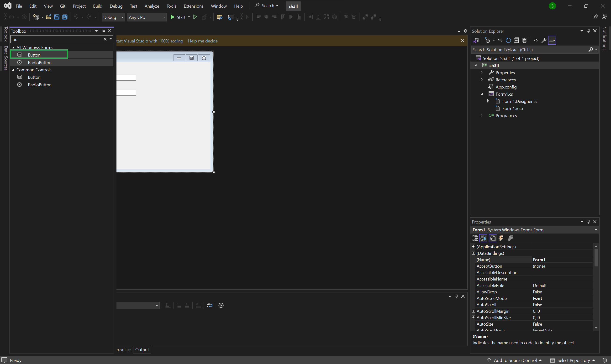
Task: Collapse the Form1.cs node
Action: pos(482,94)
